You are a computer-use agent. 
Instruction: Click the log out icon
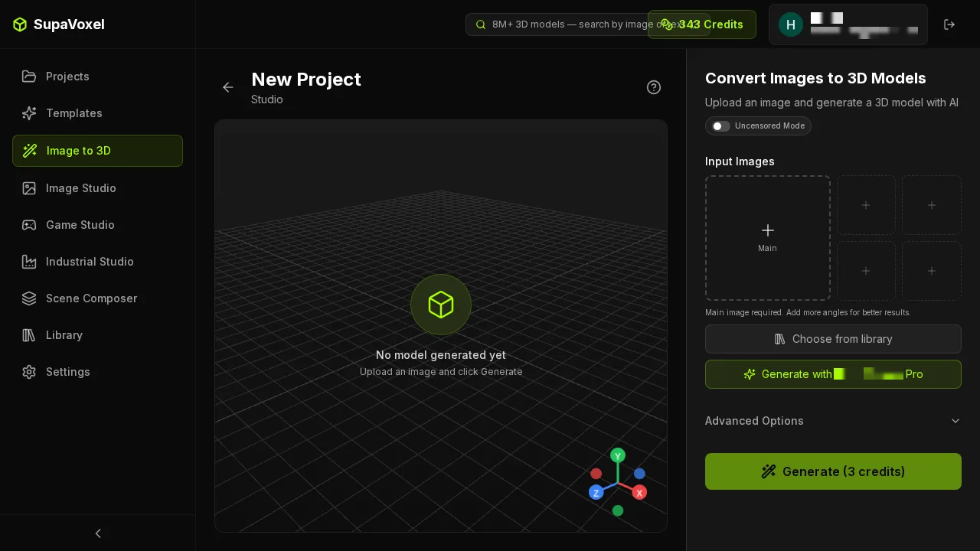point(949,24)
